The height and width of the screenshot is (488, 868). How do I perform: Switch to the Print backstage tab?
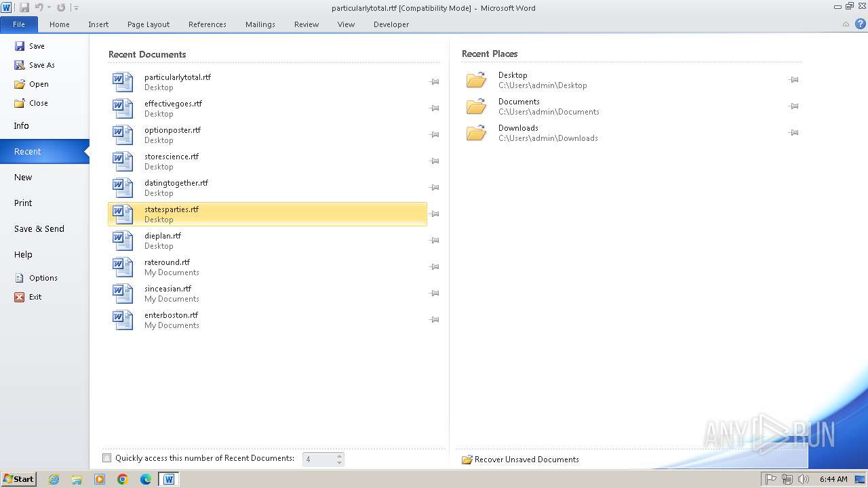(44, 203)
